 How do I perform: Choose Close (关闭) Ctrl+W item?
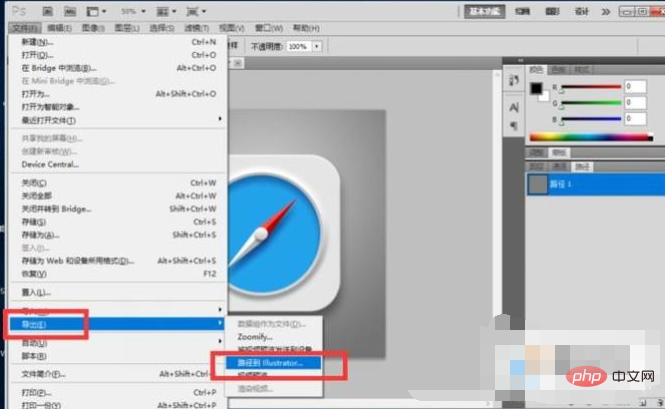point(118,183)
